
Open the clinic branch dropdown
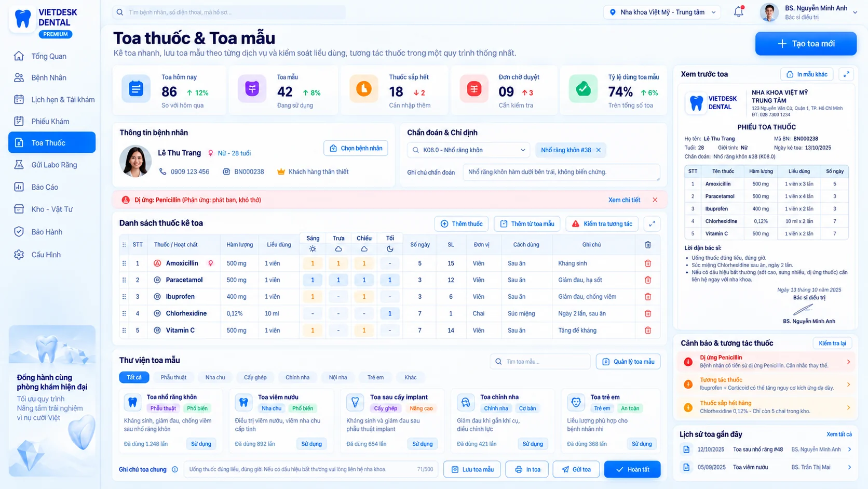[x=662, y=12]
